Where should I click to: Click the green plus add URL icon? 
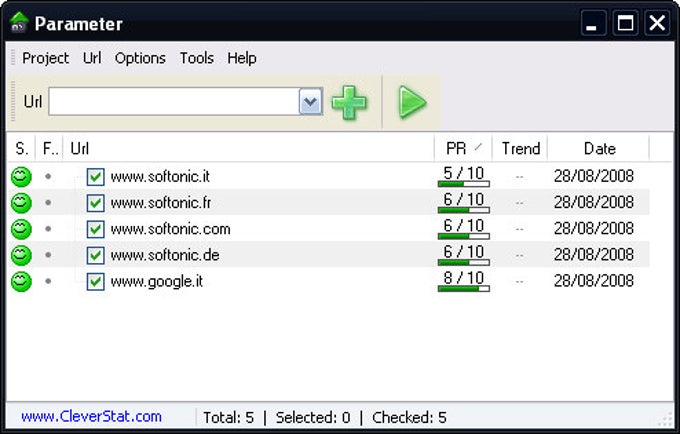[x=349, y=103]
